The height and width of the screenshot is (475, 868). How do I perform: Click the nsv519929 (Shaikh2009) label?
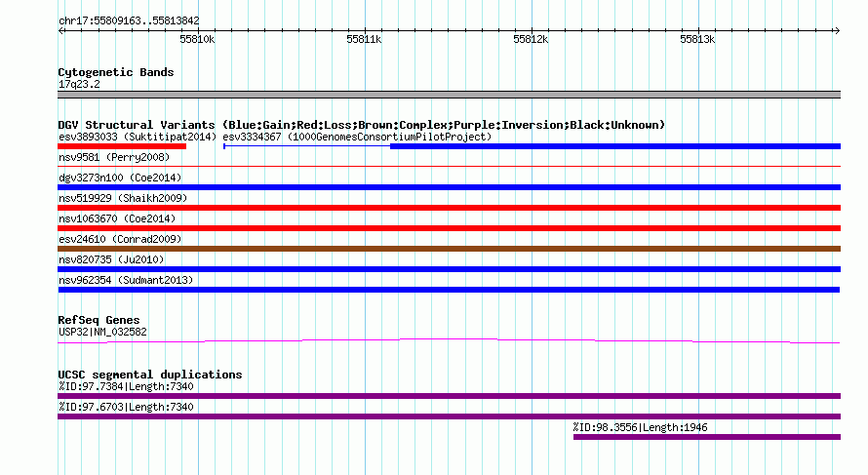coord(123,198)
